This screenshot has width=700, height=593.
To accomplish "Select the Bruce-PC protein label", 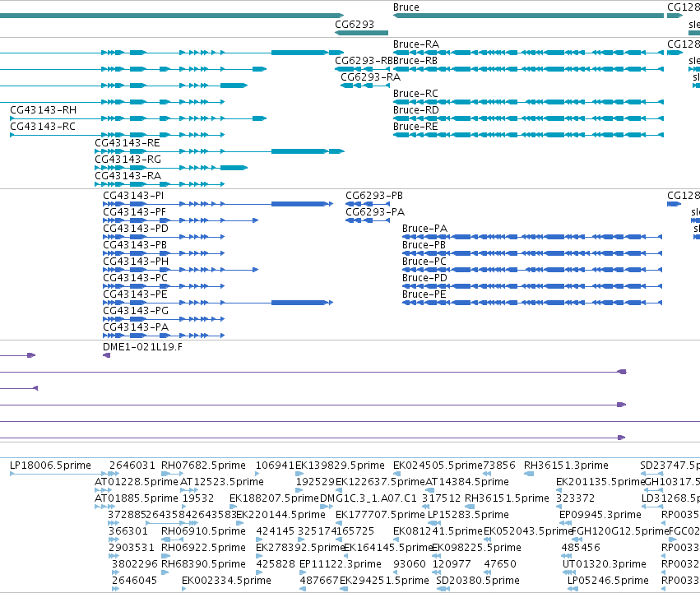I will tap(424, 262).
